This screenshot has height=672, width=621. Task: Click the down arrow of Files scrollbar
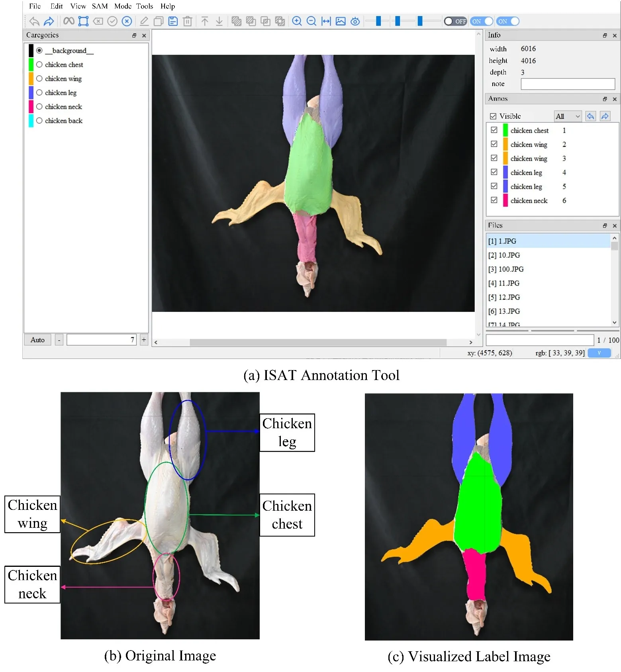(615, 322)
